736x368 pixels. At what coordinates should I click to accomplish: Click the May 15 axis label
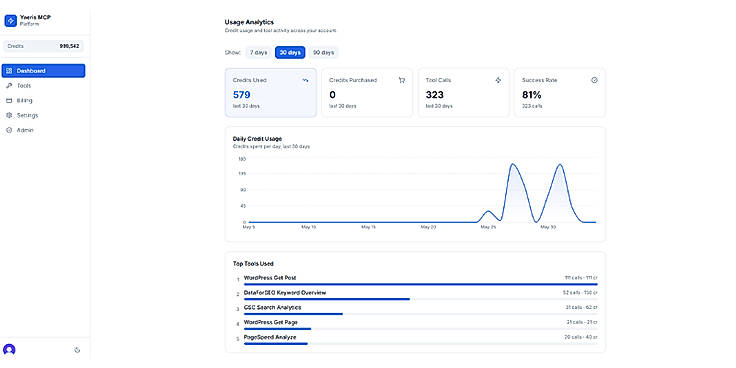pyautogui.click(x=368, y=227)
